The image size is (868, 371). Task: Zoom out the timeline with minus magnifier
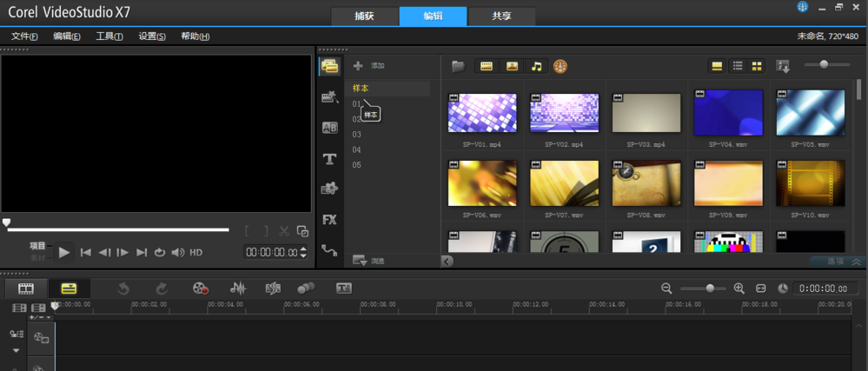[x=666, y=288]
